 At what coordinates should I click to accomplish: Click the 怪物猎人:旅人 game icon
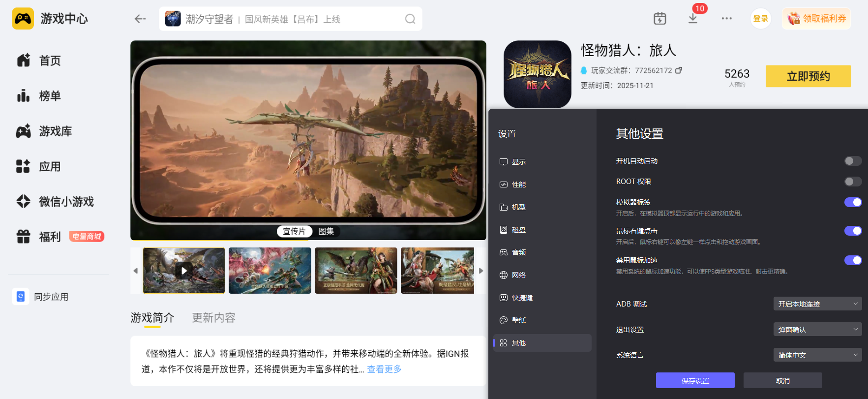[x=538, y=74]
